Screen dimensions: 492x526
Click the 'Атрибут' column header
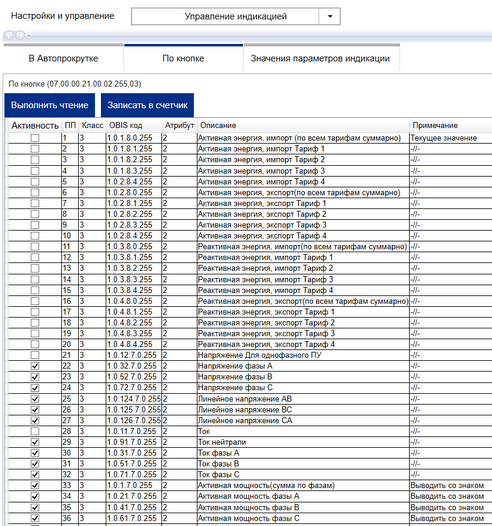point(179,125)
